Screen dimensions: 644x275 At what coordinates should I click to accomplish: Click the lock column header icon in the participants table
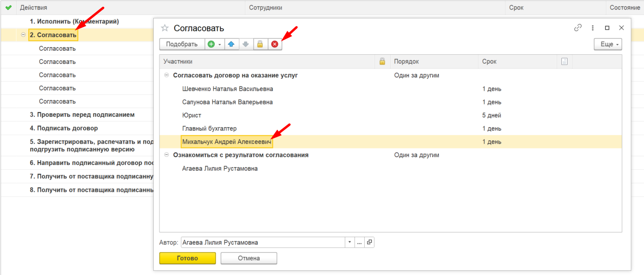(382, 61)
